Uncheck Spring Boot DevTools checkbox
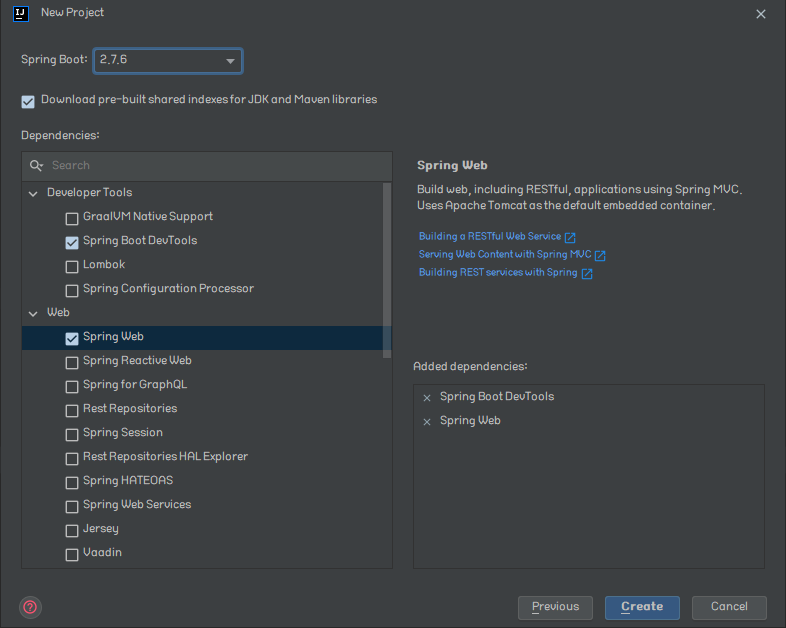This screenshot has height=628, width=786. click(x=72, y=243)
